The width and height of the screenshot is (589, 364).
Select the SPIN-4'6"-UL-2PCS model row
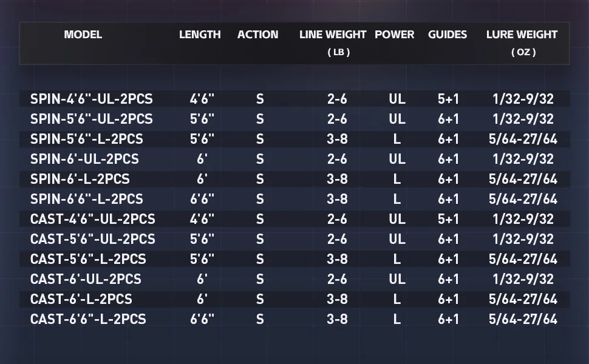pos(294,99)
